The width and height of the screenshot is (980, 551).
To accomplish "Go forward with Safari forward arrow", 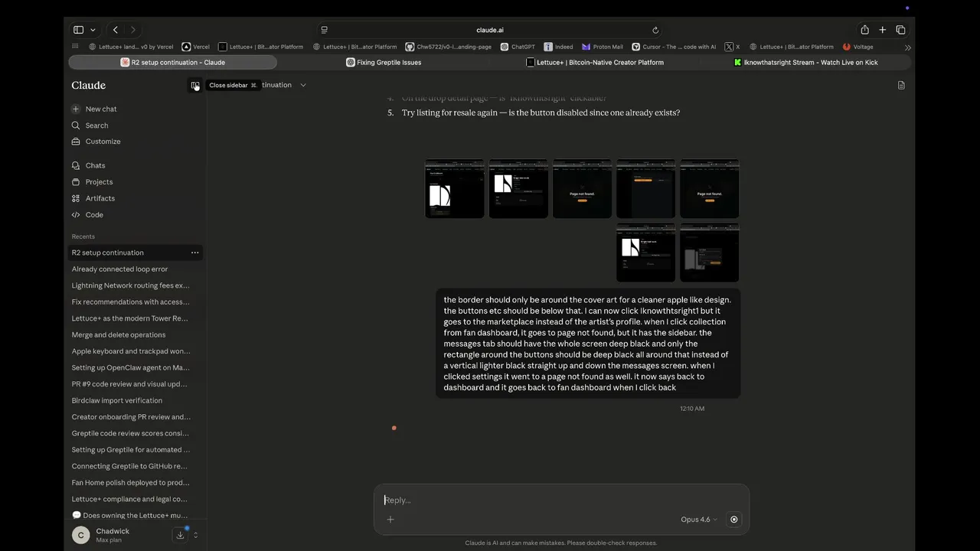I will [x=133, y=30].
